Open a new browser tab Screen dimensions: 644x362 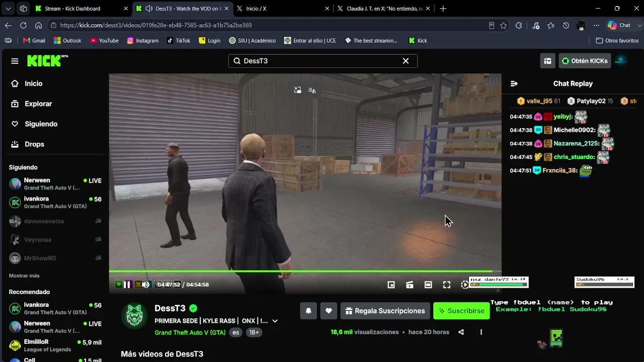(x=443, y=9)
